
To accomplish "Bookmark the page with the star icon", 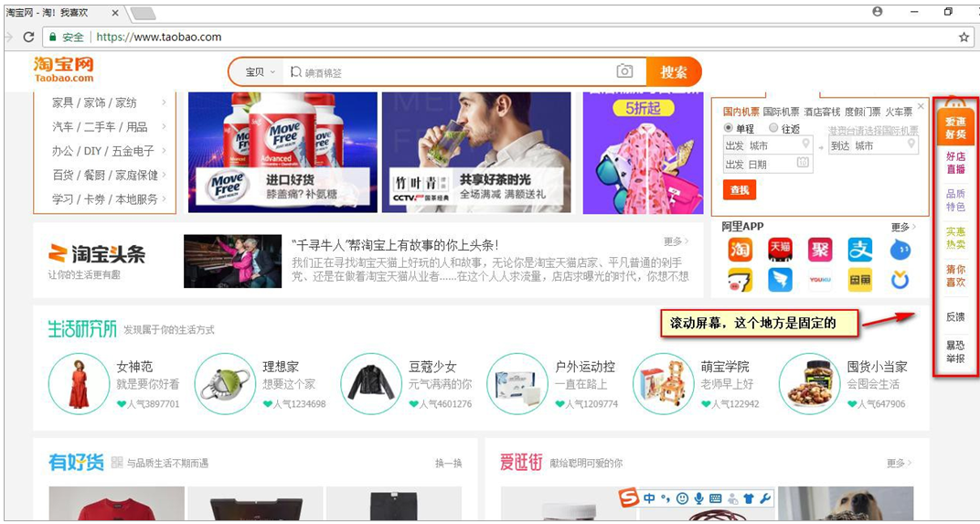I will coord(964,37).
